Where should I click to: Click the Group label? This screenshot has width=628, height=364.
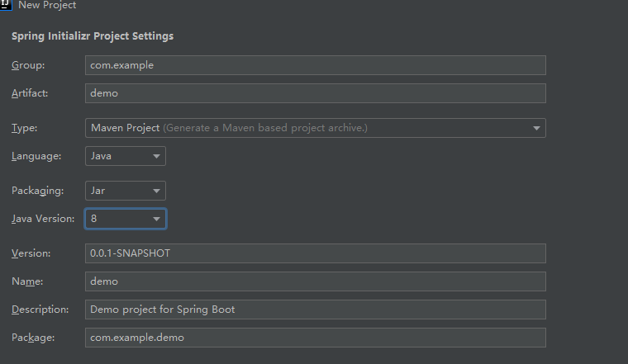coord(28,65)
